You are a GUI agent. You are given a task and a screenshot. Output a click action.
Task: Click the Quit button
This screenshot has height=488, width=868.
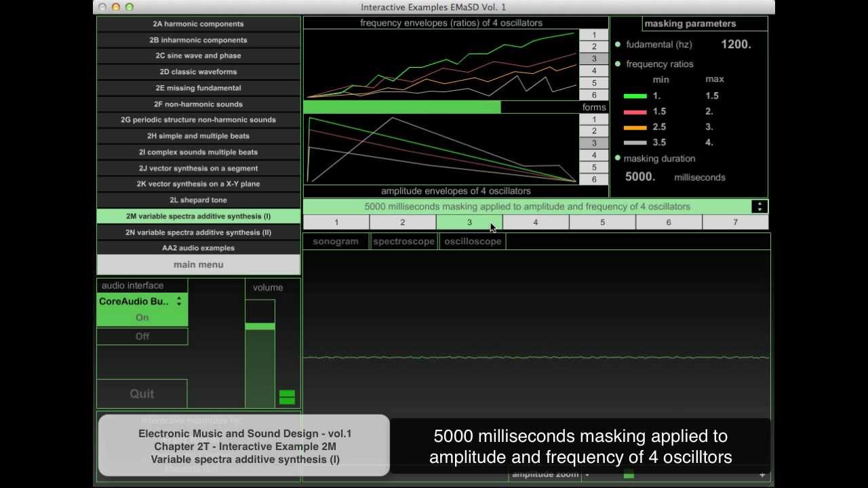tap(142, 394)
